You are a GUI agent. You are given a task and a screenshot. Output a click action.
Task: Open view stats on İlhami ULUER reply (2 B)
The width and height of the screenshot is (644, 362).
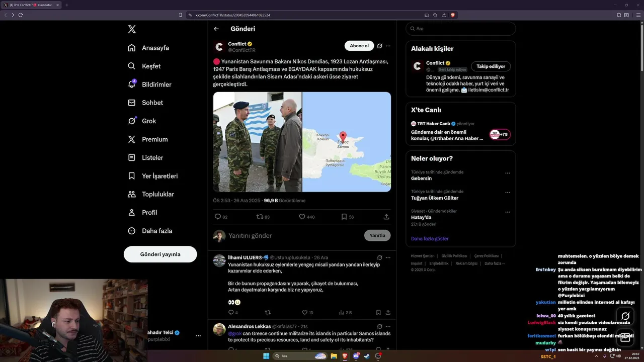pos(347,312)
